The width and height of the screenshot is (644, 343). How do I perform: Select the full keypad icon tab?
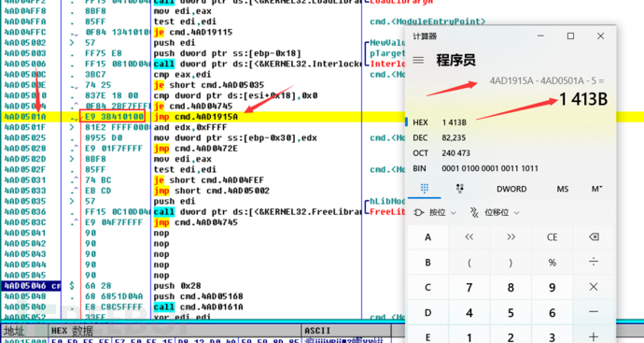pyautogui.click(x=425, y=189)
